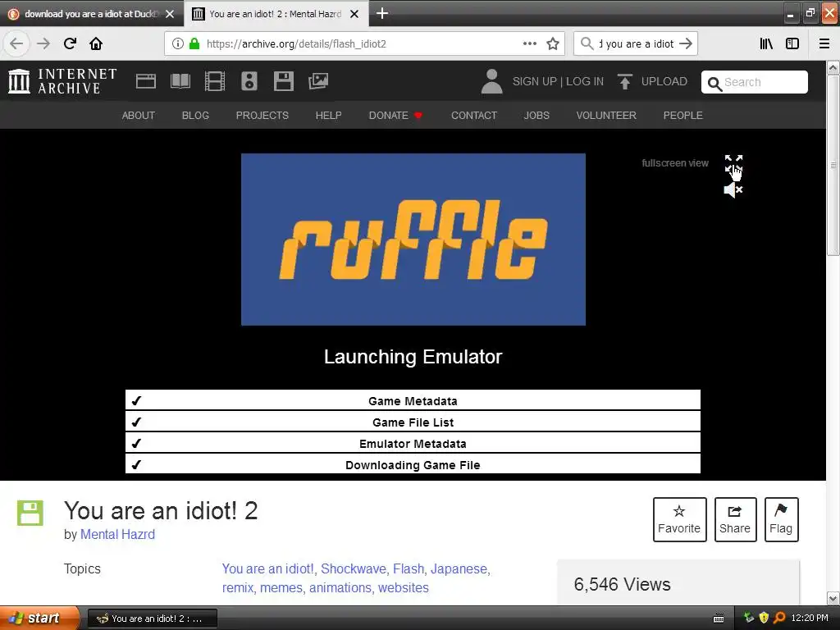Go forward using the browser forward arrow
Image resolution: width=840 pixels, height=630 pixels.
(x=43, y=43)
